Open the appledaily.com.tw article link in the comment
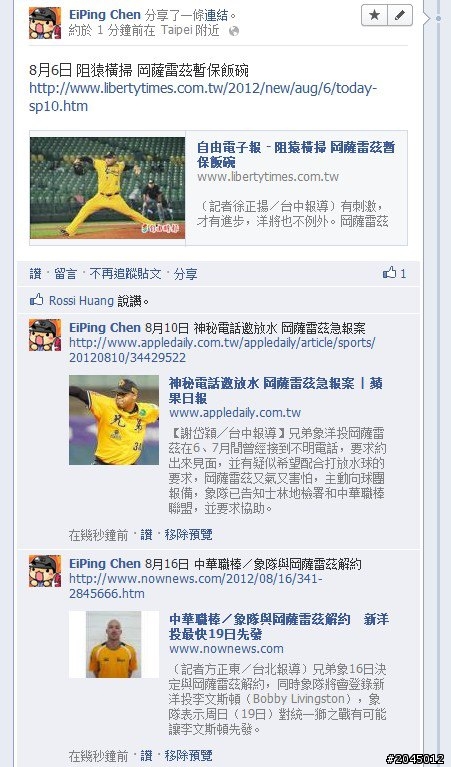The image size is (451, 767). [x=222, y=350]
